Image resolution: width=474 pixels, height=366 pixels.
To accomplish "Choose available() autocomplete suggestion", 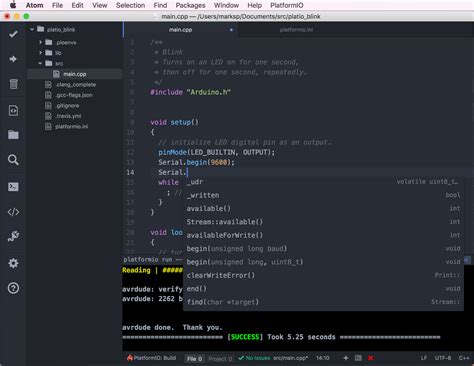I will [x=323, y=208].
